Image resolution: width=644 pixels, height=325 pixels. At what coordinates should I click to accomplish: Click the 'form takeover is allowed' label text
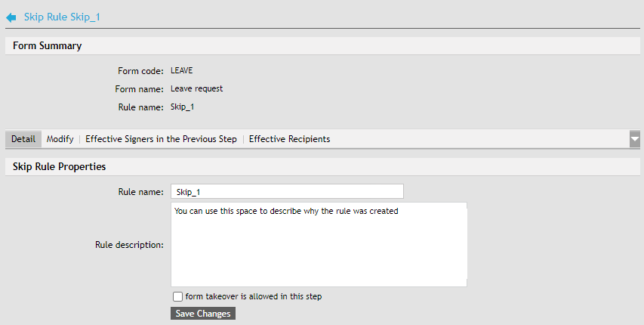pos(254,297)
